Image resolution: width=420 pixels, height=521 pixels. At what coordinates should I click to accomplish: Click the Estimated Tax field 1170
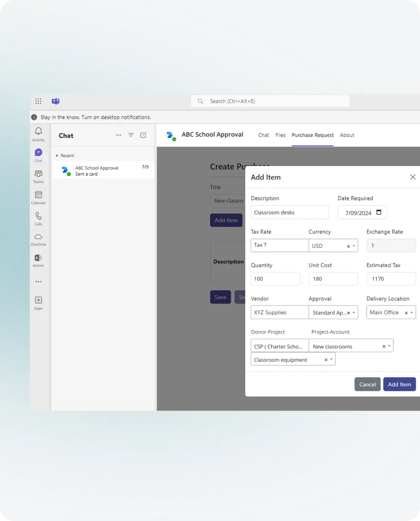pyautogui.click(x=391, y=279)
